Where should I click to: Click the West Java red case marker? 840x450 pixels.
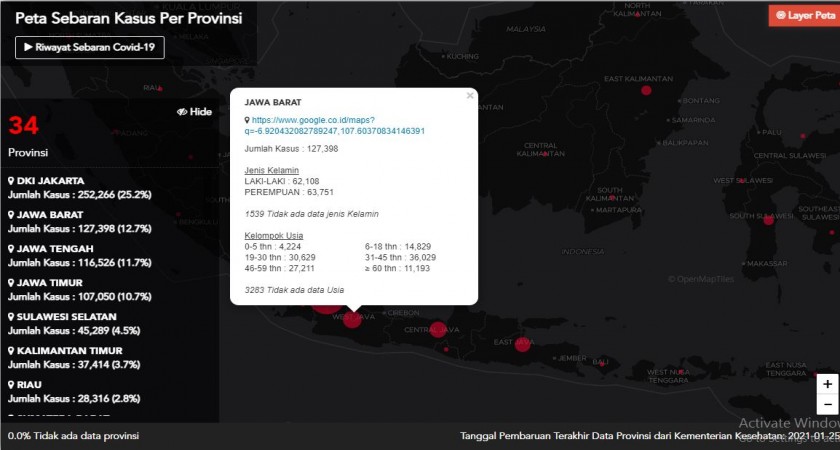352,319
